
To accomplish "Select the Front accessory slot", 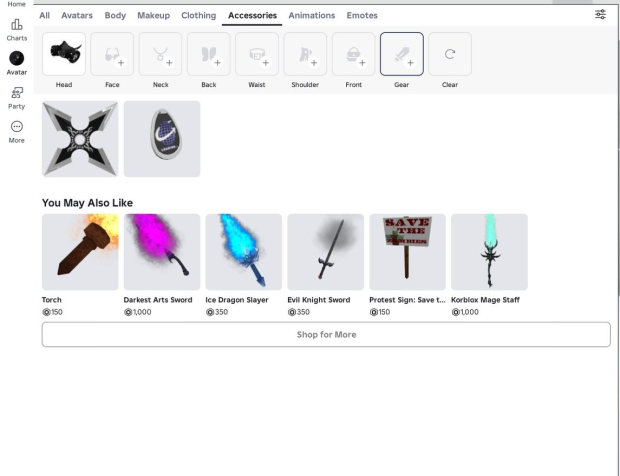I will tap(353, 54).
